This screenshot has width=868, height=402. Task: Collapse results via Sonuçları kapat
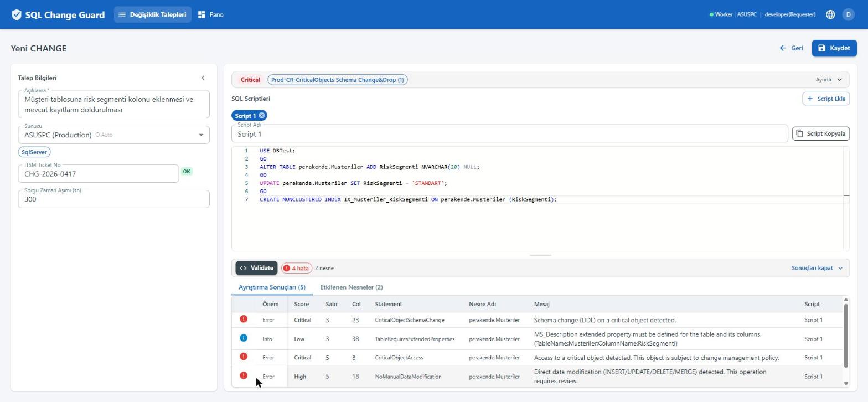[x=817, y=268]
